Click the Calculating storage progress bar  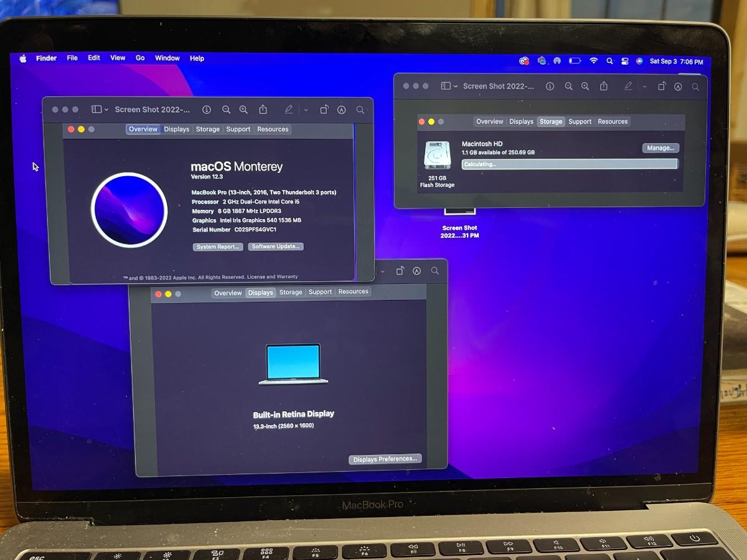point(569,164)
